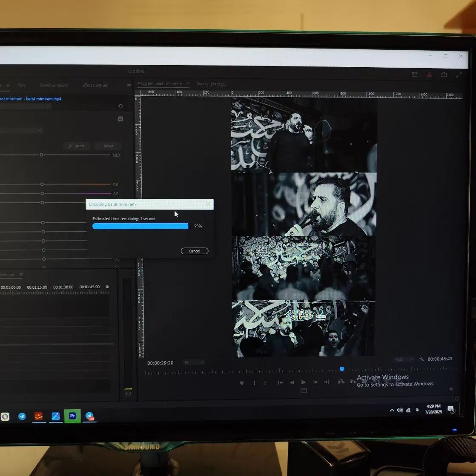Open the volume control in system tray

click(400, 410)
